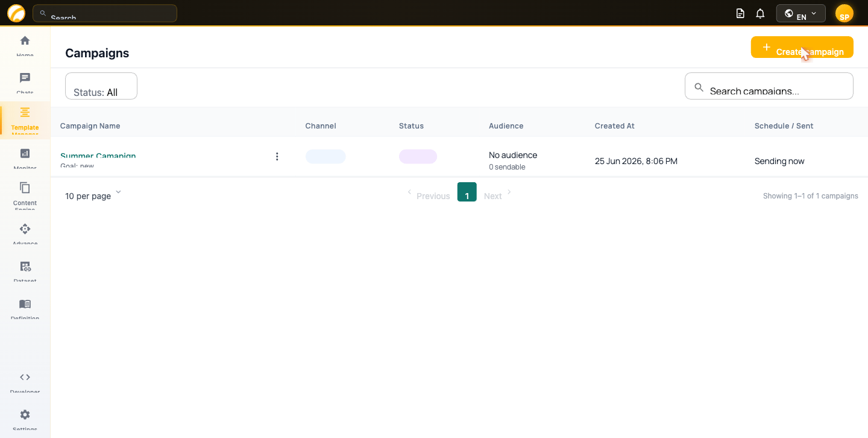Open the Summer Campaign link
Viewport: 868px width, 438px height.
point(98,156)
